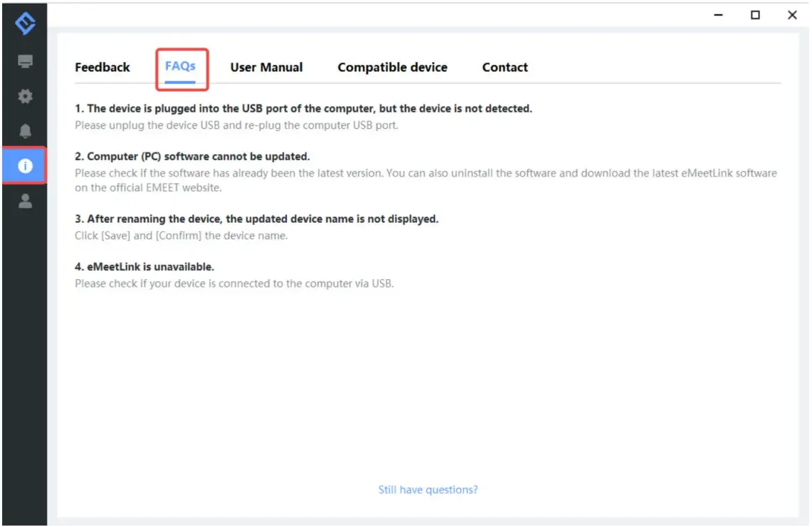Show notifications with the bell icon
The image size is (812, 527).
[x=26, y=131]
